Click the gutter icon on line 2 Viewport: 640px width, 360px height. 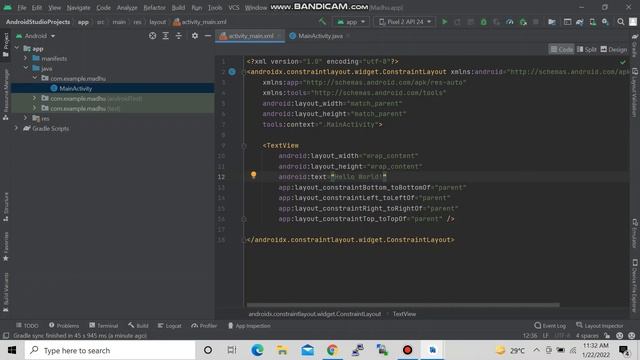(232, 72)
